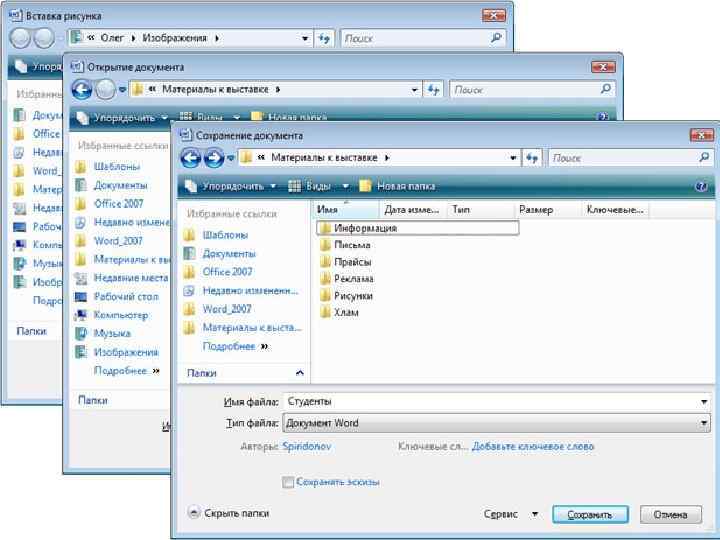The image size is (720, 540).
Task: Select Письма folder in file list
Action: 345,245
